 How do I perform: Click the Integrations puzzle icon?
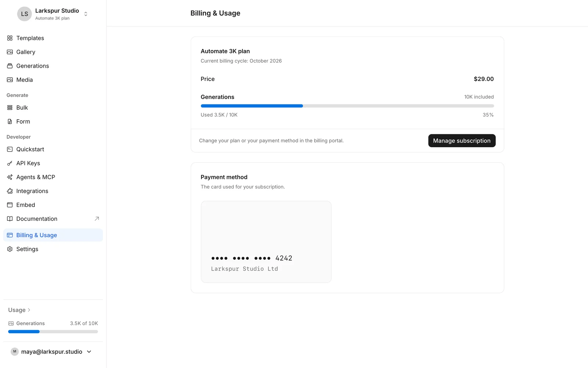pyautogui.click(x=10, y=191)
